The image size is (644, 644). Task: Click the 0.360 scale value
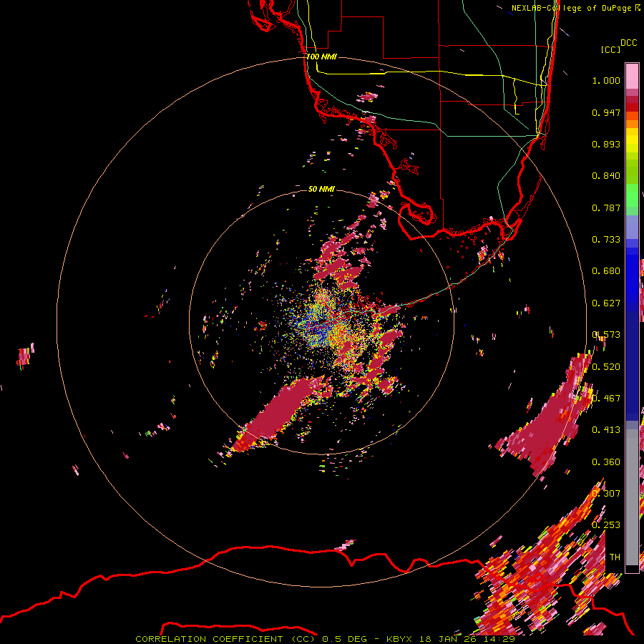[x=606, y=462]
